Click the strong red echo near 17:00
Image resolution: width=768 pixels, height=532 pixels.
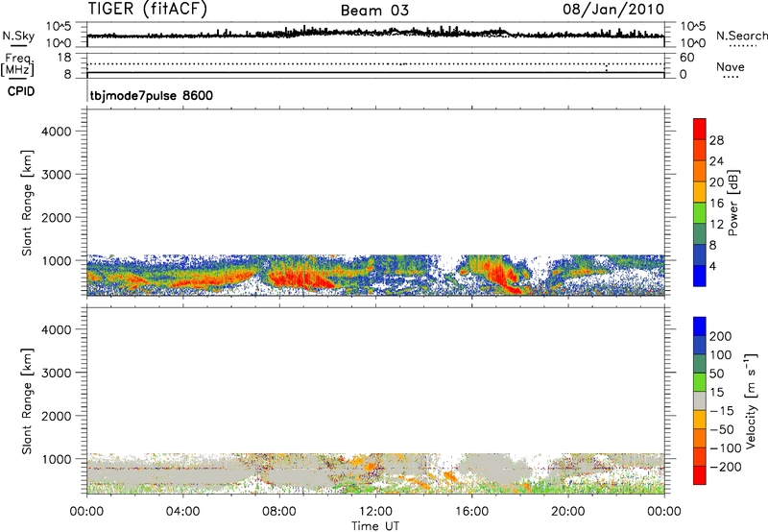[x=500, y=275]
